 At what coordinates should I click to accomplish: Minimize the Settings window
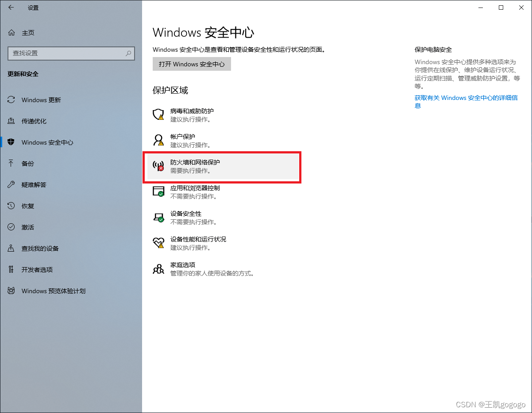(x=481, y=8)
